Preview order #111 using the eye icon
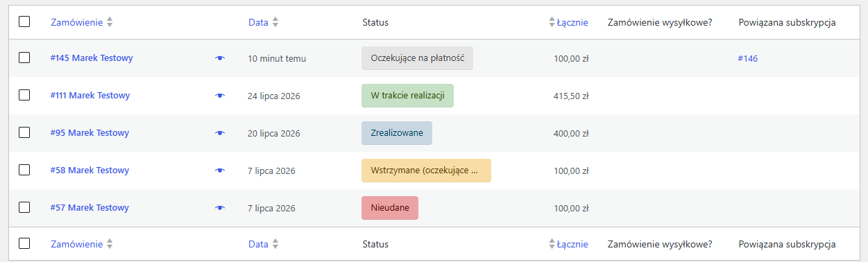 point(220,96)
